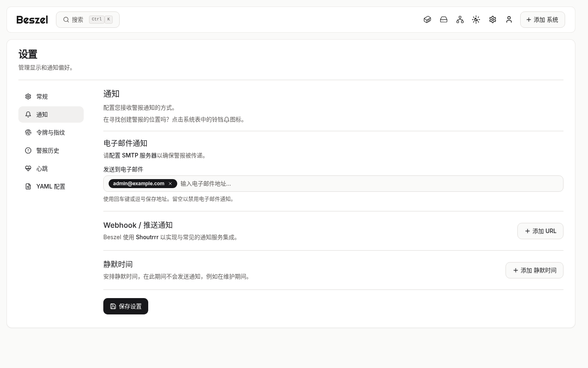588x368 pixels.
Task: Click the 电子邮件通知 heading text
Action: 125,143
